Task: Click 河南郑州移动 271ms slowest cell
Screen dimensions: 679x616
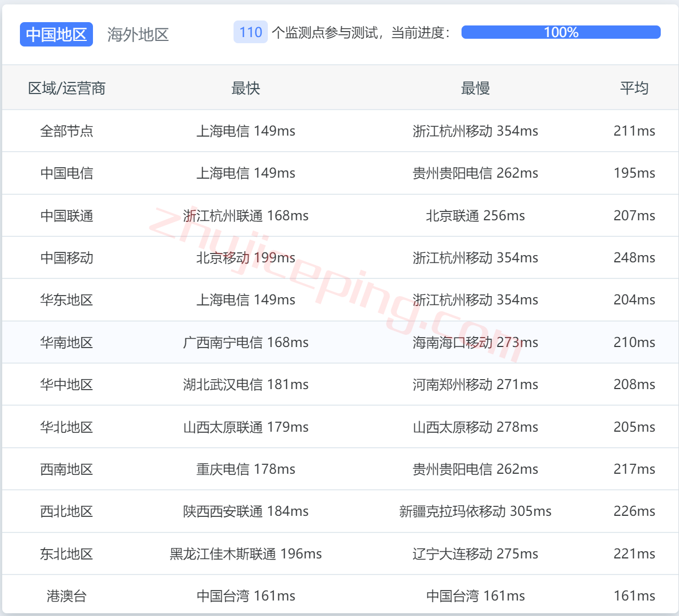Action: click(475, 385)
